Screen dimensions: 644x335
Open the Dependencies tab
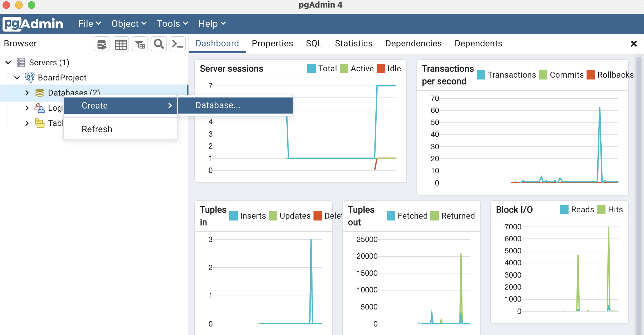pyautogui.click(x=413, y=44)
